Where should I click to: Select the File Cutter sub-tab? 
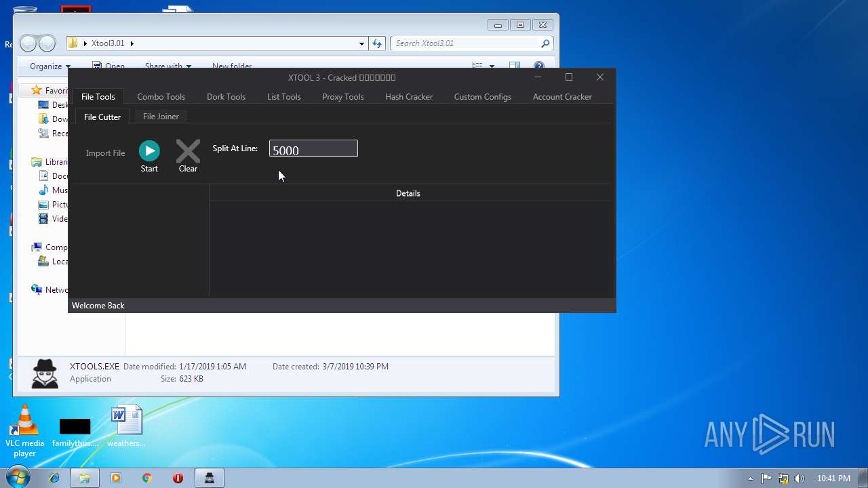coord(102,117)
